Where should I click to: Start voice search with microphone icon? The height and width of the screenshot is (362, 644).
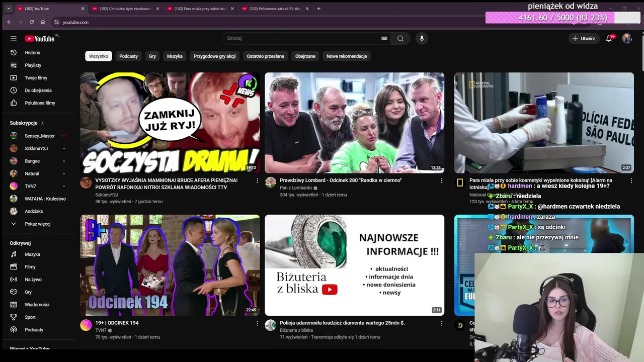(x=422, y=38)
